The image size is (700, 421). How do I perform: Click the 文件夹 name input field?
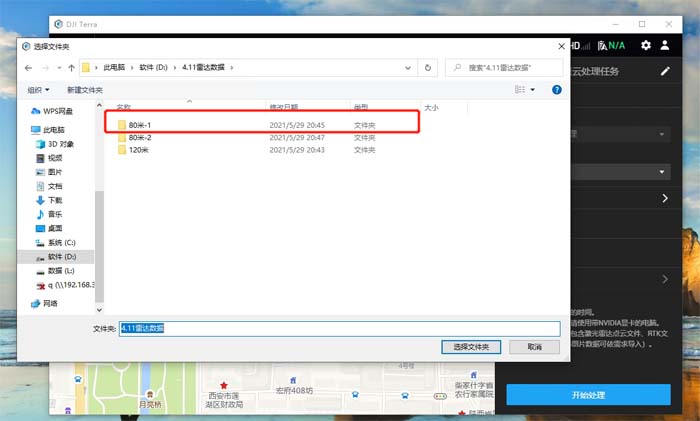pyautogui.click(x=338, y=328)
